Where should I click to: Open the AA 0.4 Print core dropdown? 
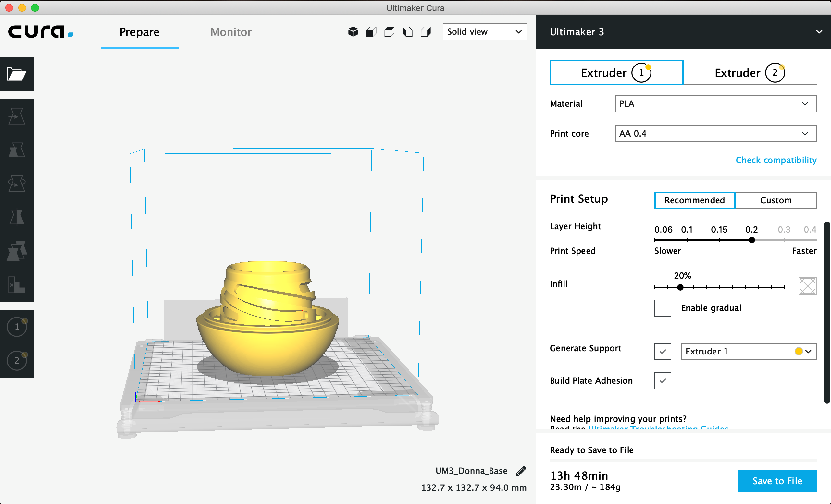pyautogui.click(x=716, y=134)
